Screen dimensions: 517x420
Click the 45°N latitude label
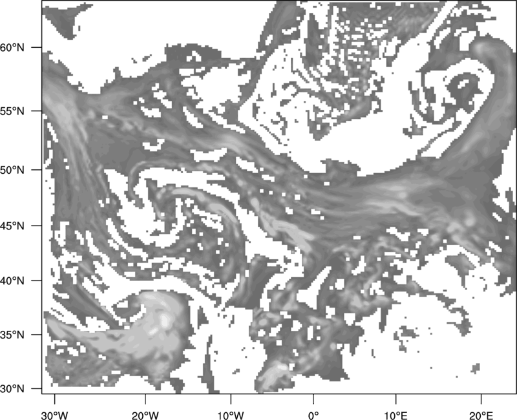(x=12, y=226)
